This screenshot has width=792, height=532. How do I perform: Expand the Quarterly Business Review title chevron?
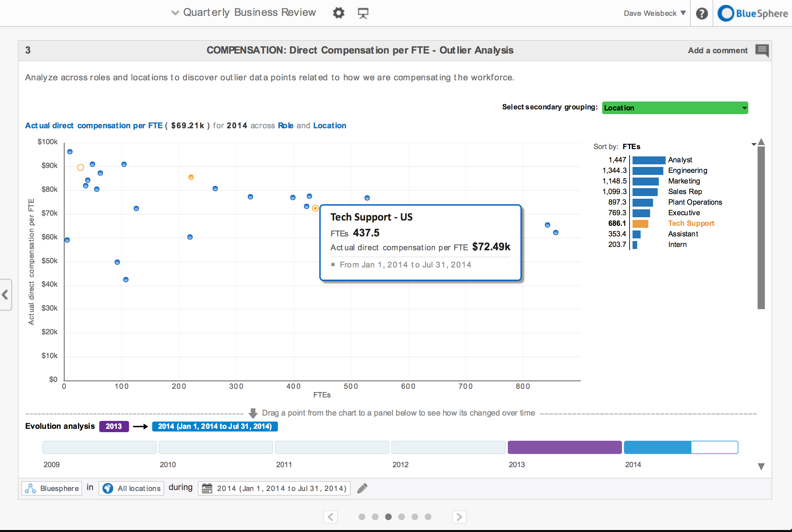coord(175,13)
